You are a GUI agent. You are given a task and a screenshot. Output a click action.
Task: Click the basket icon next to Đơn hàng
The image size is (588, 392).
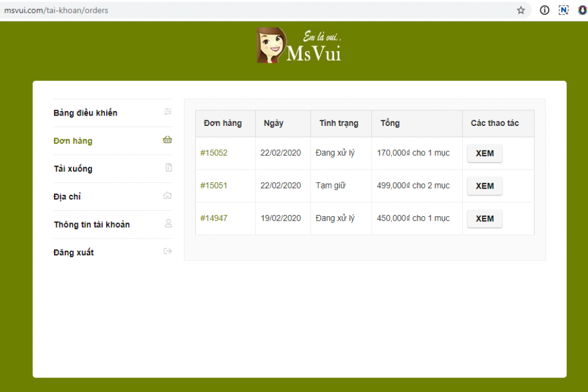point(168,140)
